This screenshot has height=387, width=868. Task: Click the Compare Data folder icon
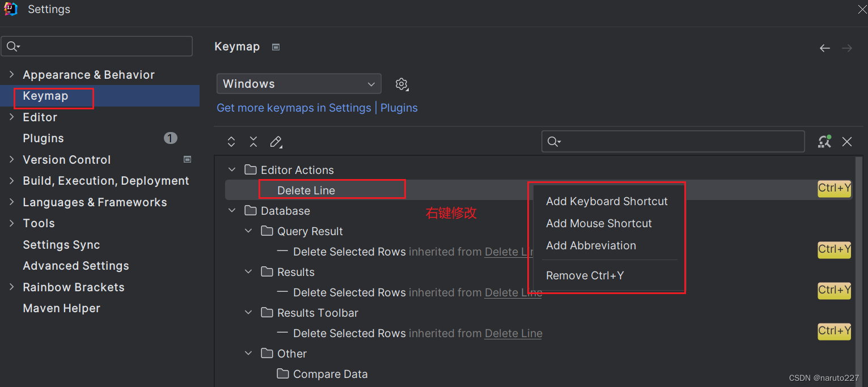pyautogui.click(x=282, y=373)
